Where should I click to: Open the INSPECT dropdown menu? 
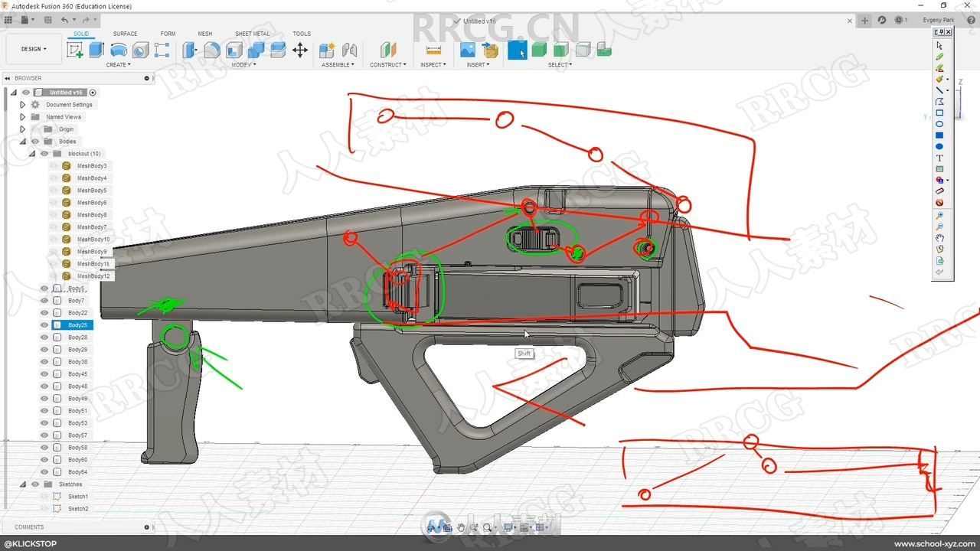433,65
